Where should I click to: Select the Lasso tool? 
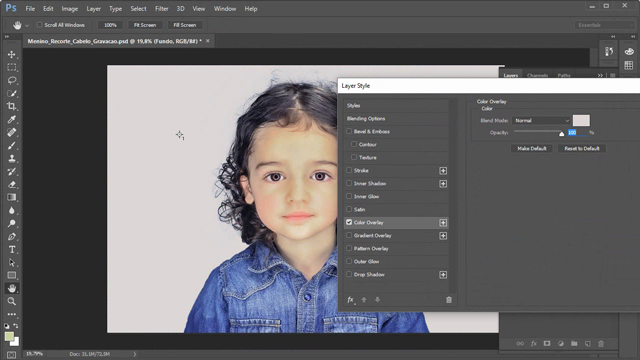[11, 80]
